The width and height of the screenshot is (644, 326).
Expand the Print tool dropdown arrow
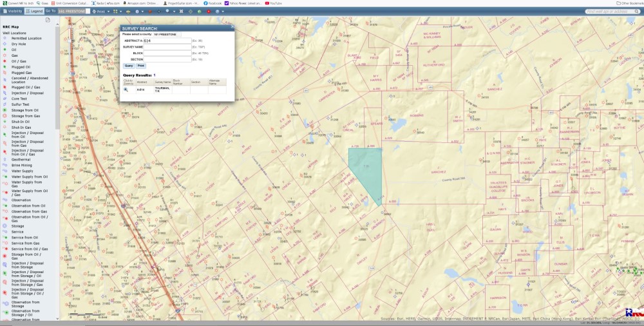pos(108,11)
